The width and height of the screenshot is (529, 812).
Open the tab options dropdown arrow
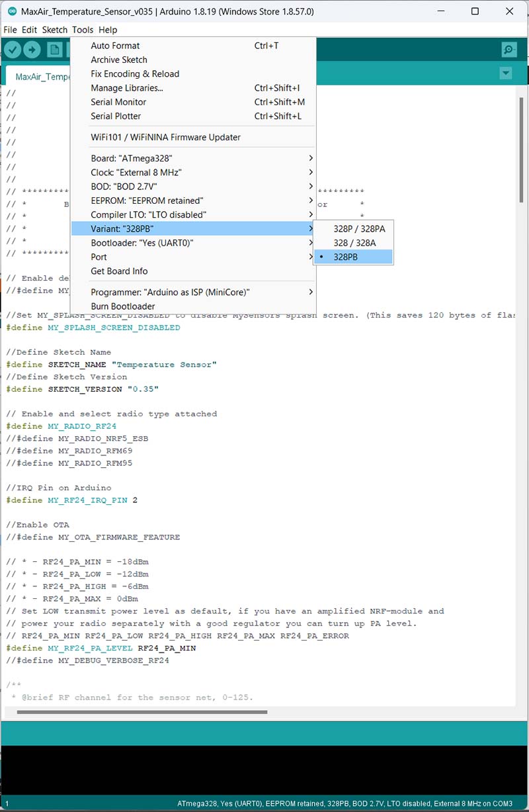click(x=506, y=73)
